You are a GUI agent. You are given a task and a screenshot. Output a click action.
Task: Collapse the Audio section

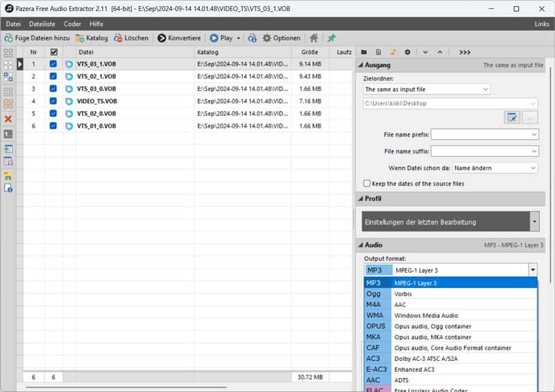point(360,245)
